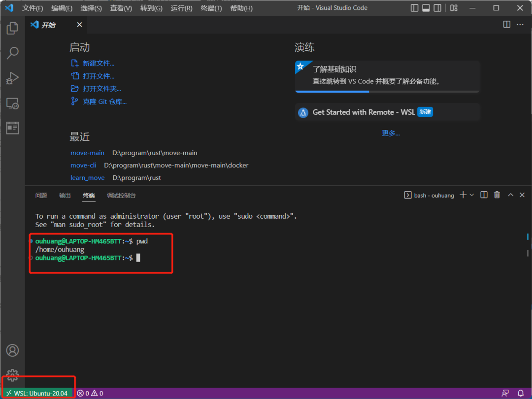Kill terminal with trash icon
The image size is (532, 399).
click(x=497, y=195)
